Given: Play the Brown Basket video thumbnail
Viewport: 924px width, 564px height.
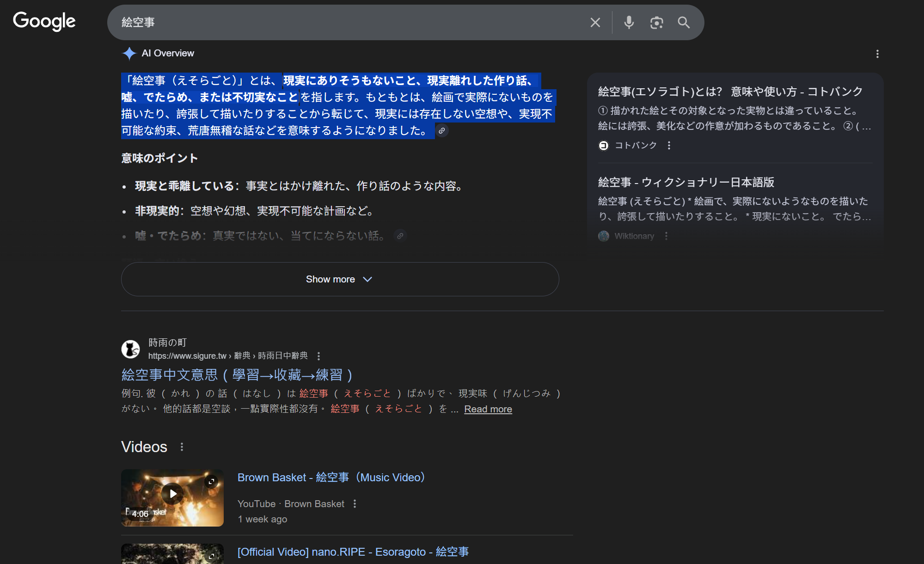Looking at the screenshot, I should (x=172, y=494).
